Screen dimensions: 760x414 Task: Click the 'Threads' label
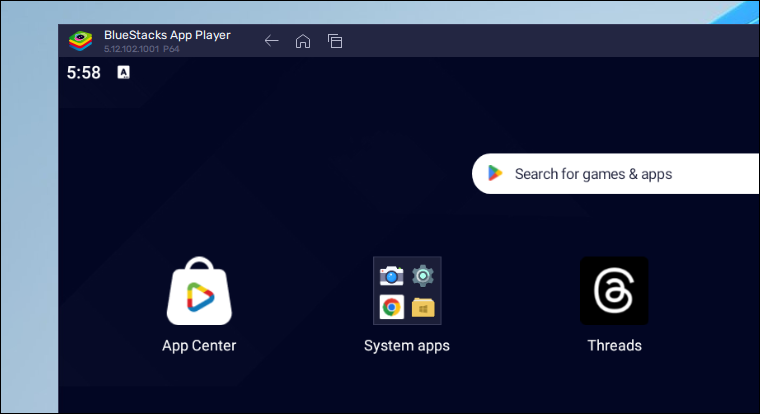[x=615, y=346]
